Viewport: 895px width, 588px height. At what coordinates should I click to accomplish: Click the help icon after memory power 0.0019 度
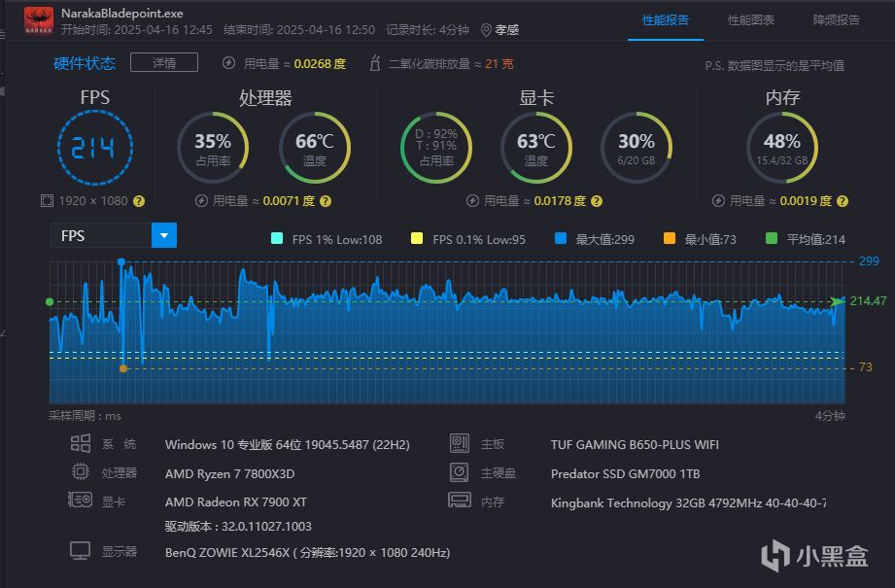pyautogui.click(x=843, y=201)
